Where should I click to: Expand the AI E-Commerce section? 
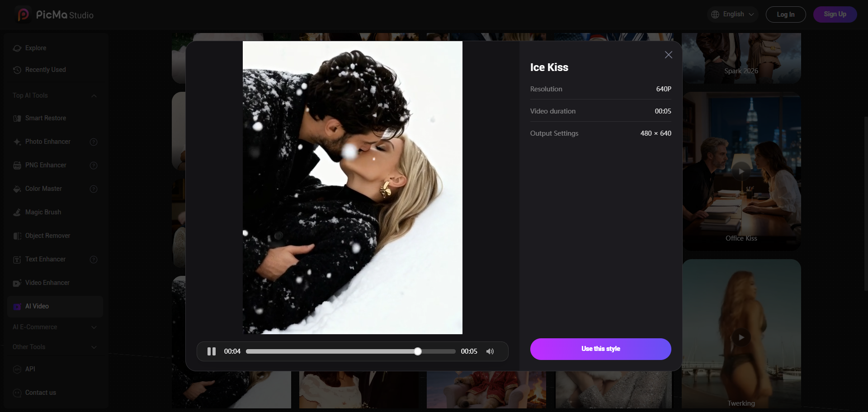tap(94, 327)
